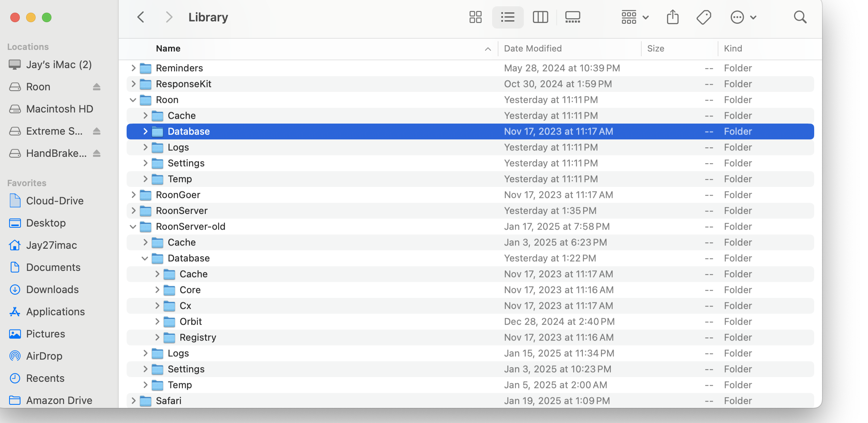Select the RoonServer-old folder

[470, 227]
